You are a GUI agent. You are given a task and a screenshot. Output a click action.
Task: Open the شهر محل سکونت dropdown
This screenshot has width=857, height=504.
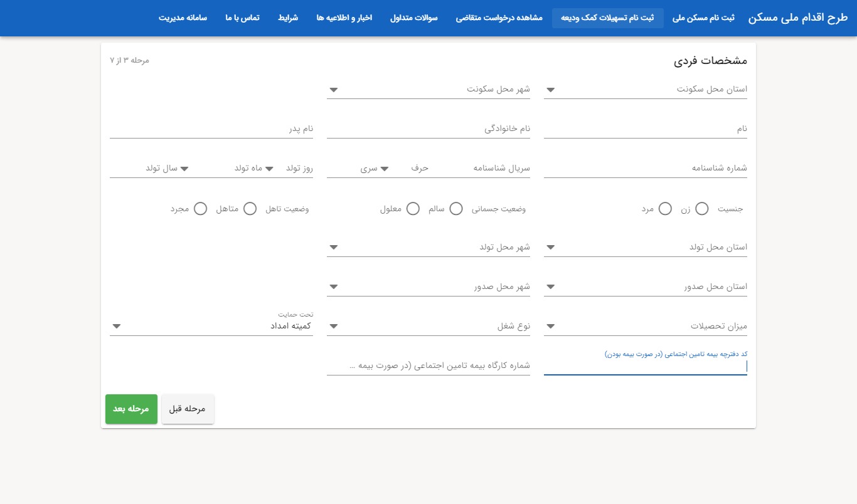(x=428, y=90)
